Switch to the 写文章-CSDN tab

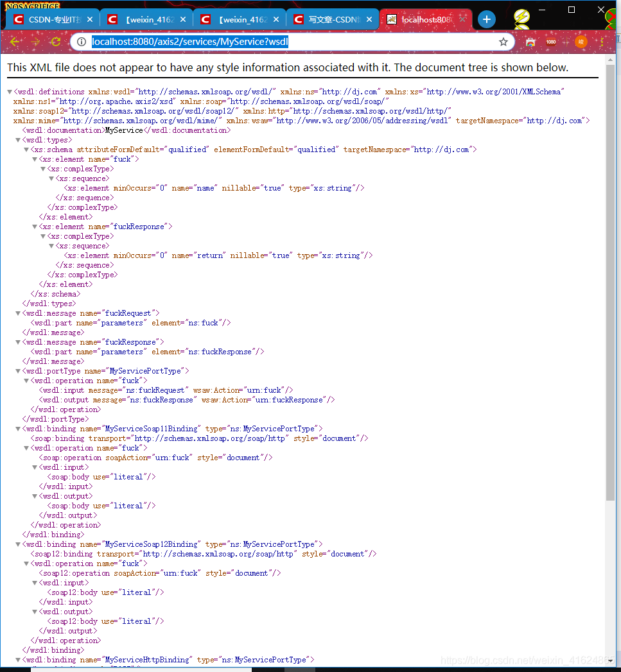point(333,19)
